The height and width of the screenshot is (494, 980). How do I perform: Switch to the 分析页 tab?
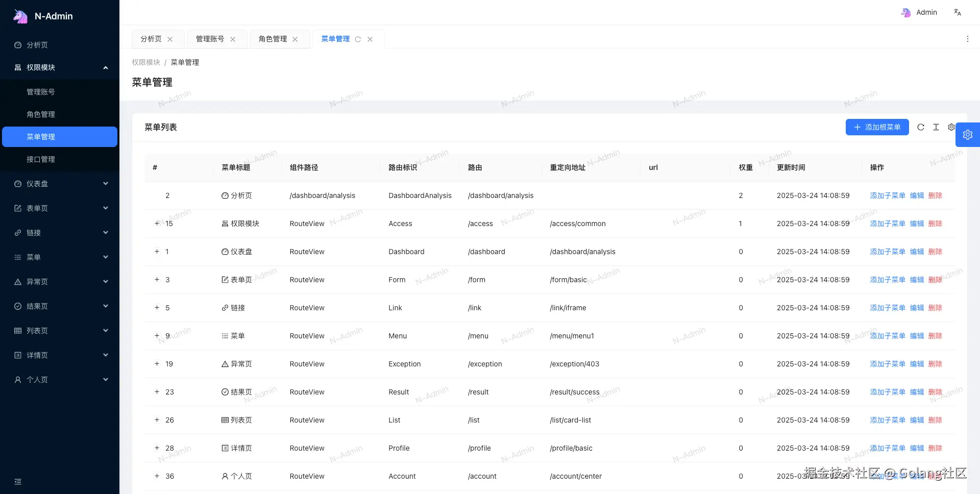pyautogui.click(x=151, y=39)
